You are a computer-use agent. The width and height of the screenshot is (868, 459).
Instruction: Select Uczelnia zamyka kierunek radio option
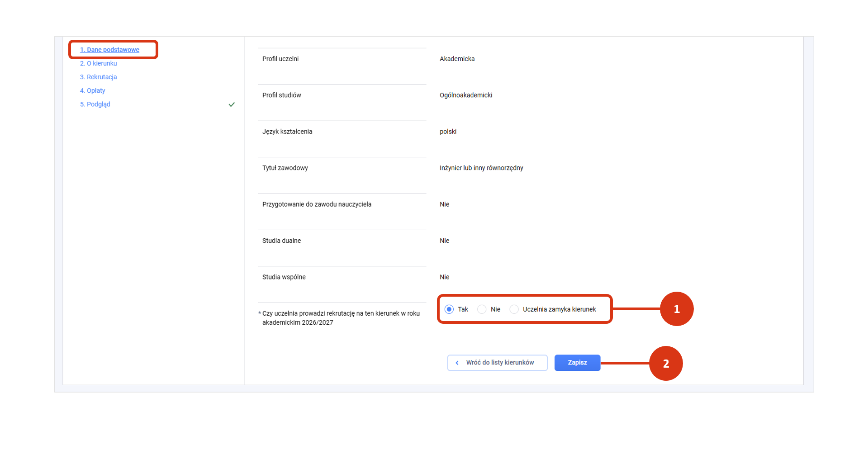pos(514,309)
